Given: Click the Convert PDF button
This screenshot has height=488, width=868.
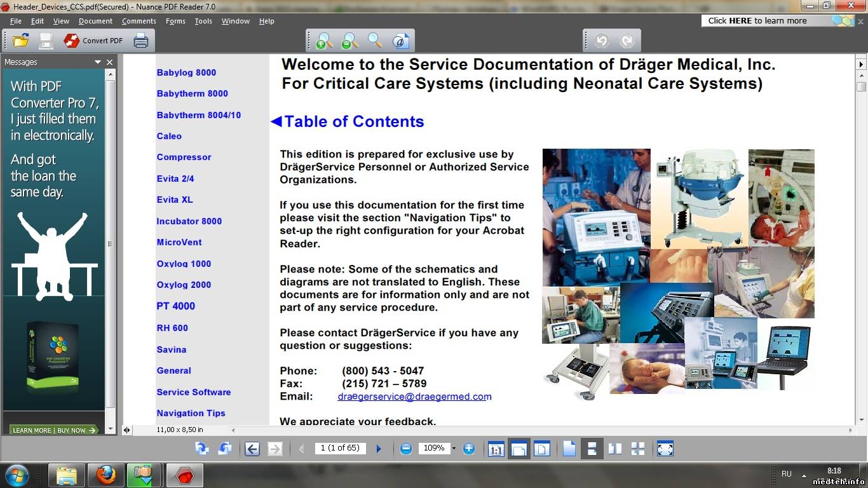Looking at the screenshot, I should pos(93,41).
